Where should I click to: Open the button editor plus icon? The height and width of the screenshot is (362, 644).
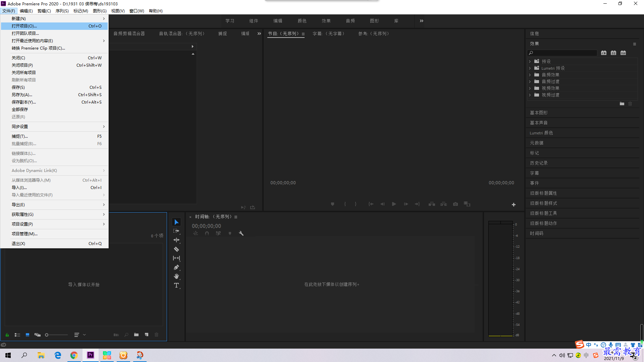(x=514, y=204)
